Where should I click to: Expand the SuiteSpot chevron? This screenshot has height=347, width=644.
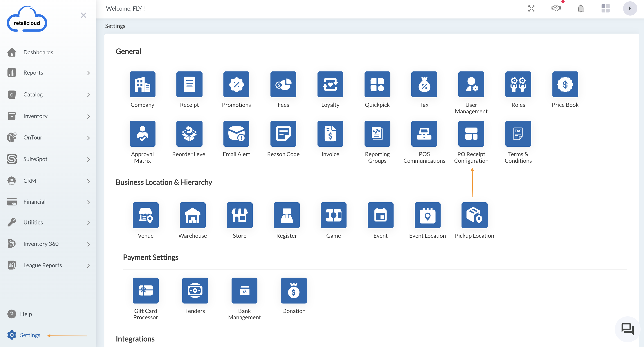click(88, 160)
